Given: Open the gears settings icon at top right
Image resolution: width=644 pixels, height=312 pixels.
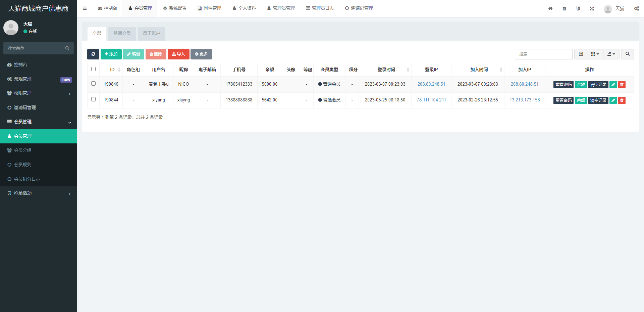Looking at the screenshot, I should click(x=636, y=8).
